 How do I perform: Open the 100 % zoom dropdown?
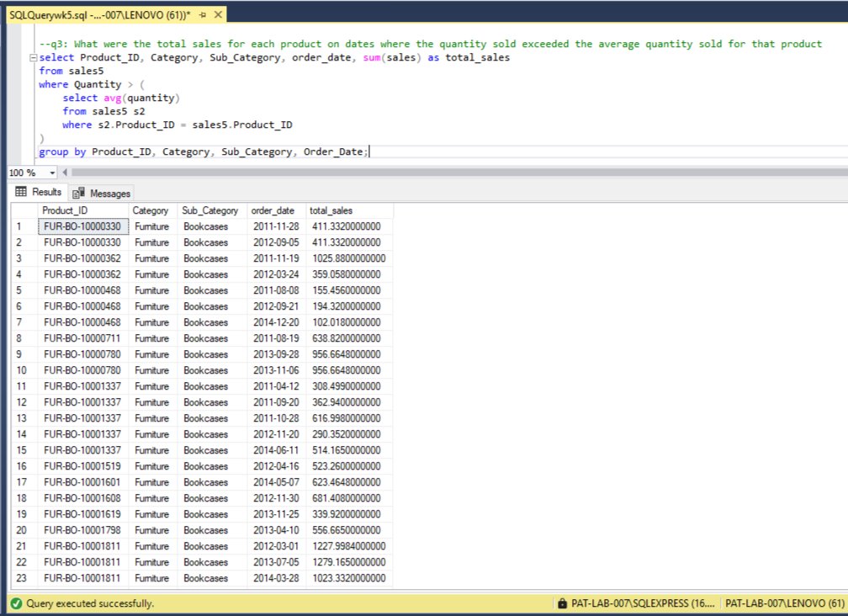point(52,173)
